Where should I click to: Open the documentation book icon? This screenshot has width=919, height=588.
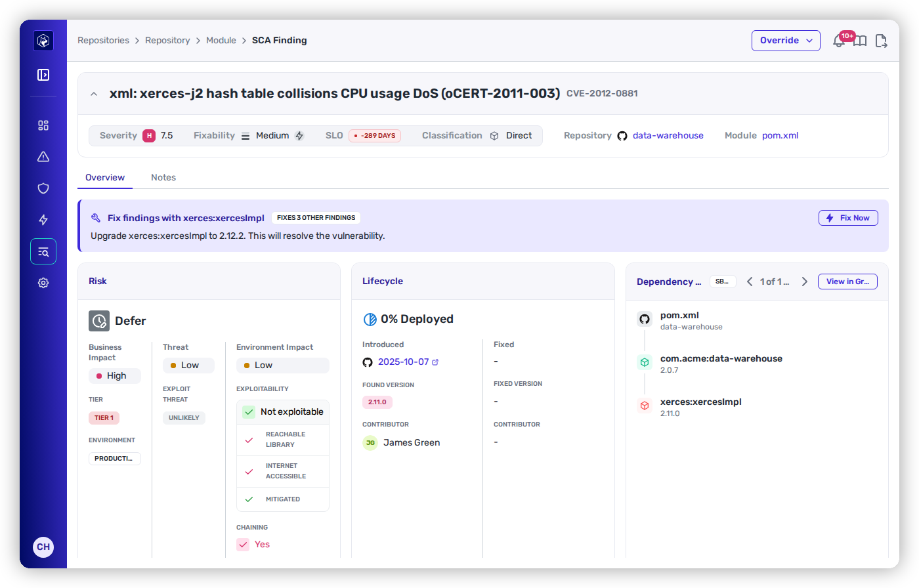click(x=860, y=41)
